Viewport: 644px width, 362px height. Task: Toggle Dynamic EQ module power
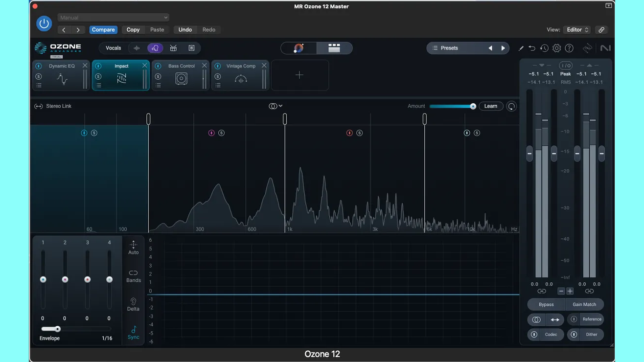[x=39, y=66]
